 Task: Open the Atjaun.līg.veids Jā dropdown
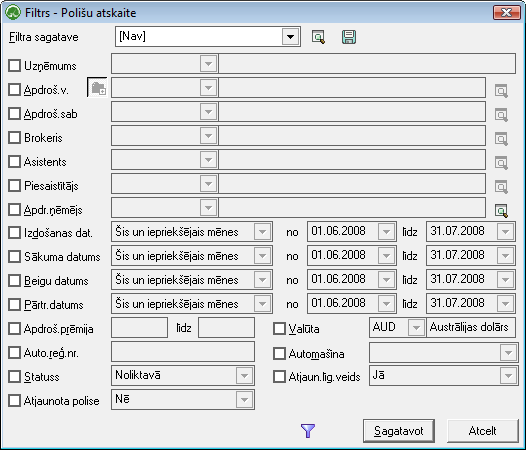click(x=508, y=376)
